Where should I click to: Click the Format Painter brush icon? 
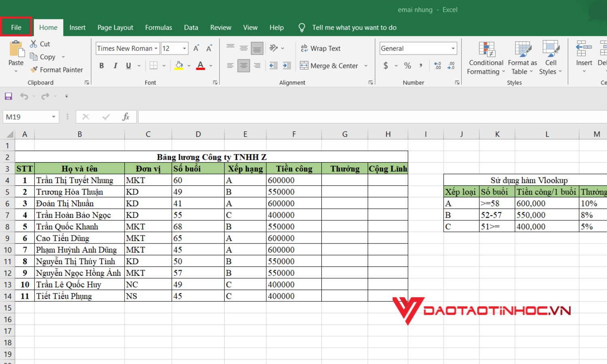tap(34, 70)
